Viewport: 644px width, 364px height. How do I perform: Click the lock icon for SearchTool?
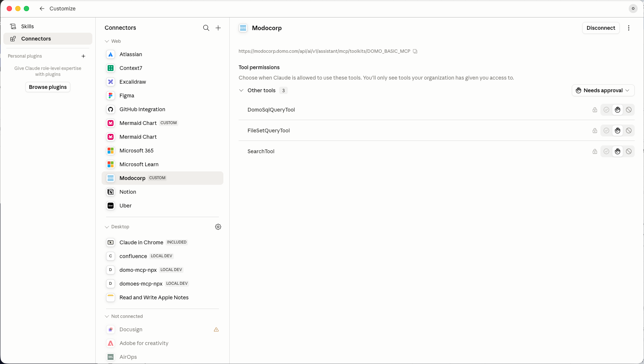(x=595, y=151)
